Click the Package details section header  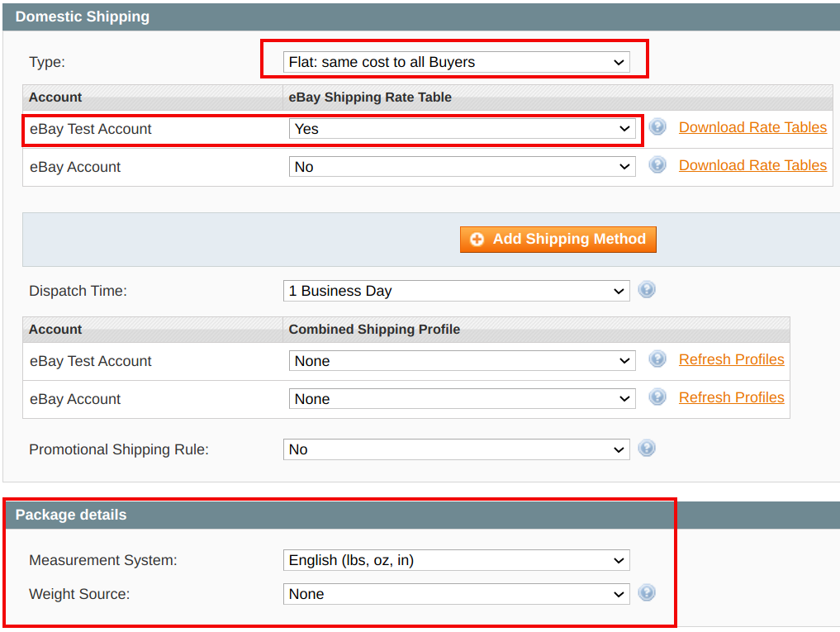point(71,515)
